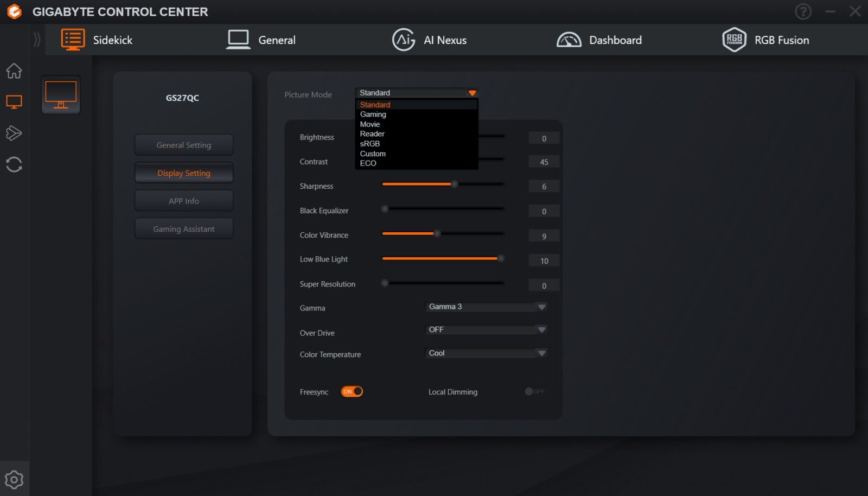Click the arrow-shaped updates icon in sidebar

click(x=14, y=133)
